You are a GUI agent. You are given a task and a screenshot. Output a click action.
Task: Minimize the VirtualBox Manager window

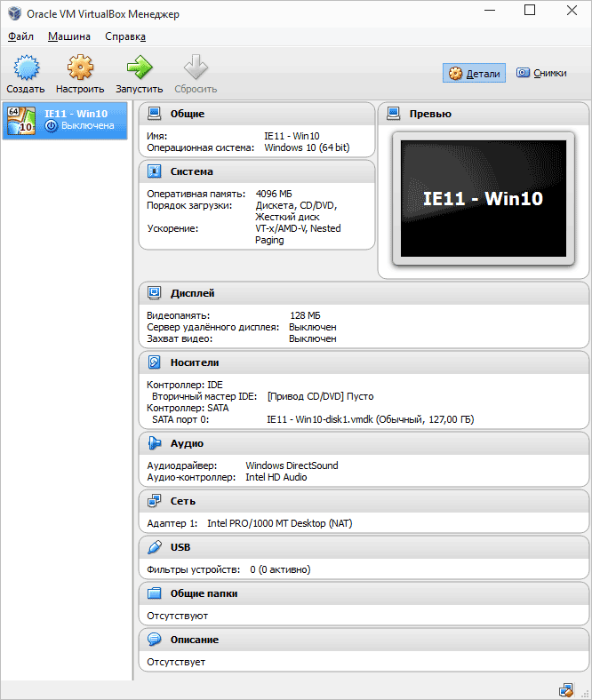point(490,11)
